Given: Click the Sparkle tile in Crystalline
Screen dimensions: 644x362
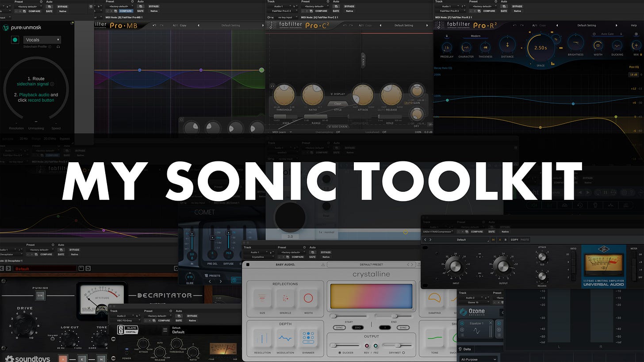Looking at the screenshot, I should (285, 298).
